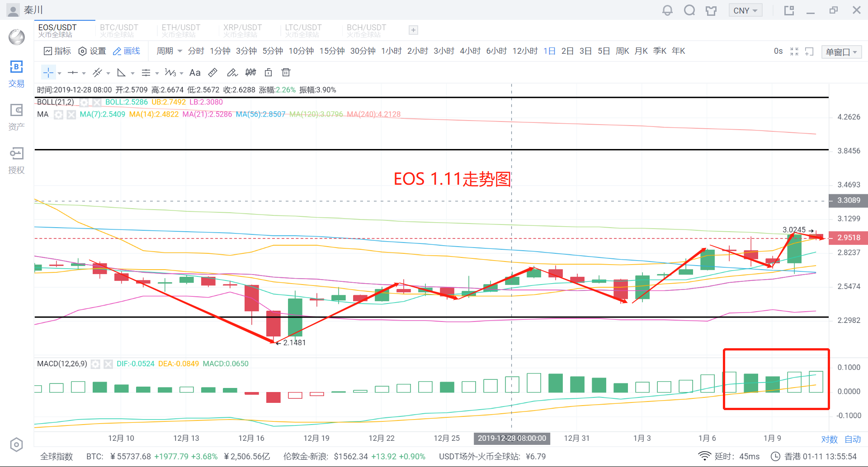Select the Aa text annotation tool

pos(195,73)
